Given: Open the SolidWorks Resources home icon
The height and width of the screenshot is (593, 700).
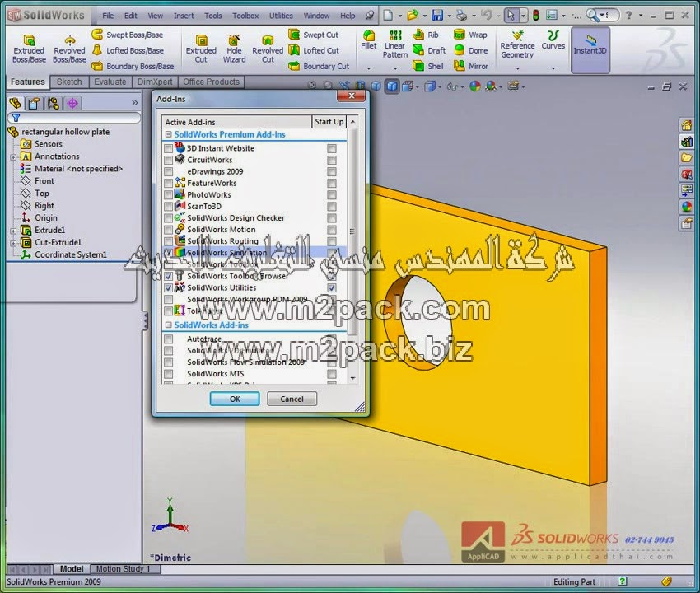Looking at the screenshot, I should (x=686, y=125).
